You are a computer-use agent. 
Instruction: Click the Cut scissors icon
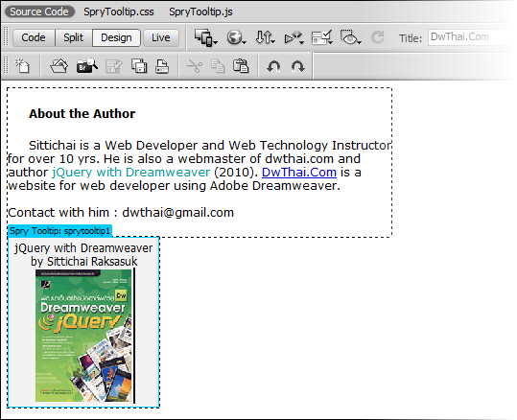(x=195, y=66)
